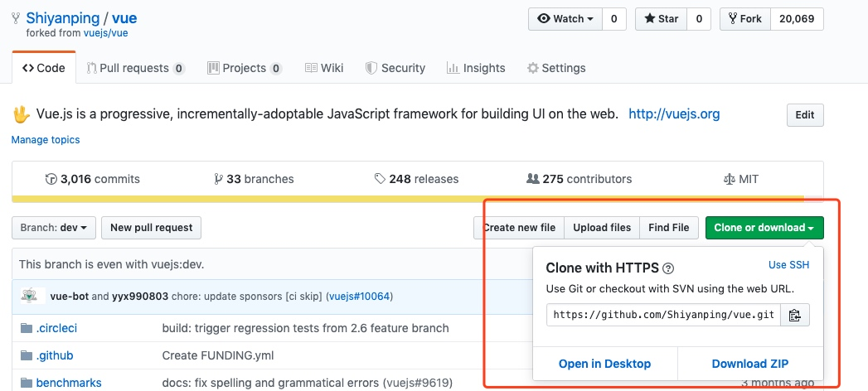Click the vue repository name link
Viewport: 868px width, 391px height.
coord(124,18)
